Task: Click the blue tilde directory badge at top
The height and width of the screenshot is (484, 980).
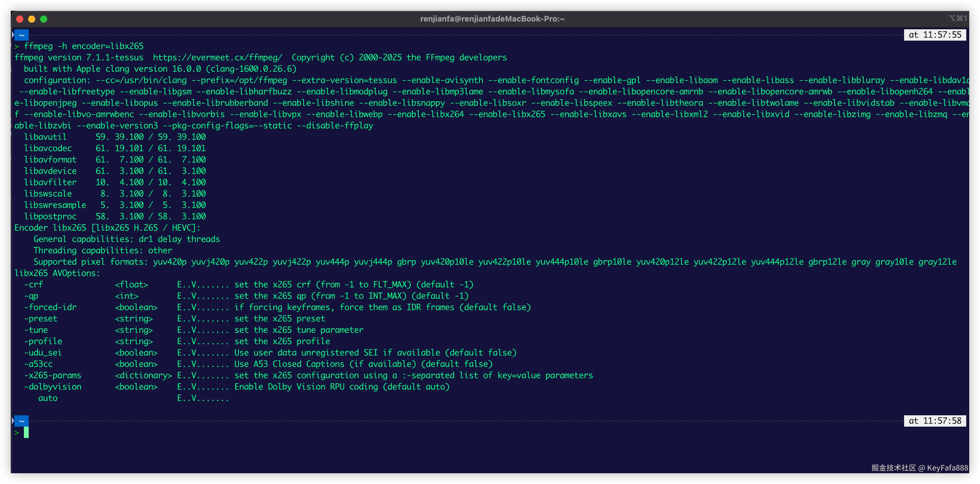Action: (x=22, y=35)
